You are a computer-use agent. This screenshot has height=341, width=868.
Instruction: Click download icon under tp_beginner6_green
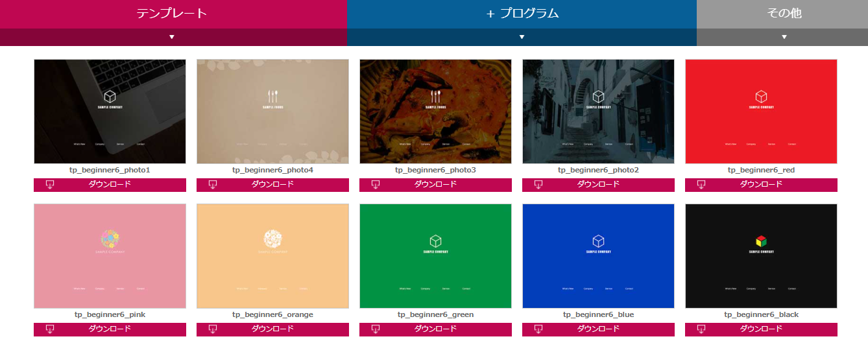click(x=376, y=329)
